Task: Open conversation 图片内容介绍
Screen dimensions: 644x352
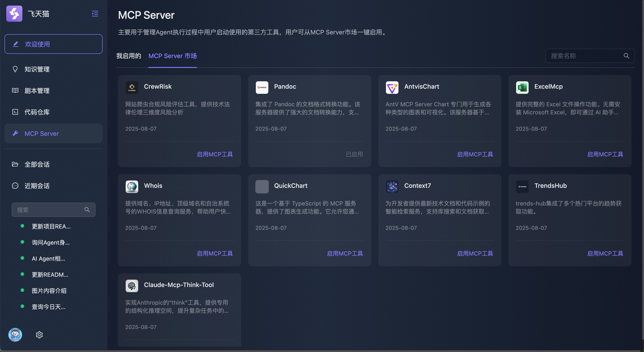Action: 49,291
